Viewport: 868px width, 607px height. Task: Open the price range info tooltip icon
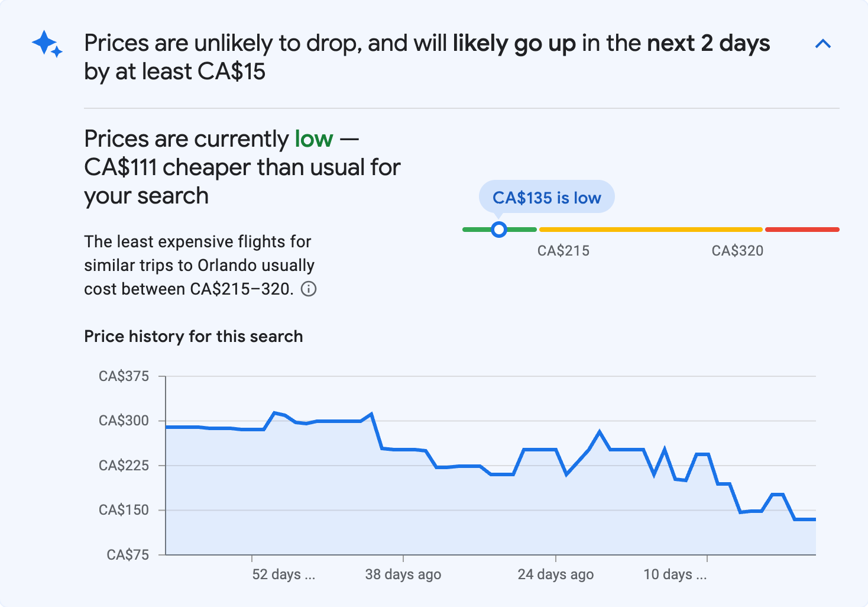(309, 289)
